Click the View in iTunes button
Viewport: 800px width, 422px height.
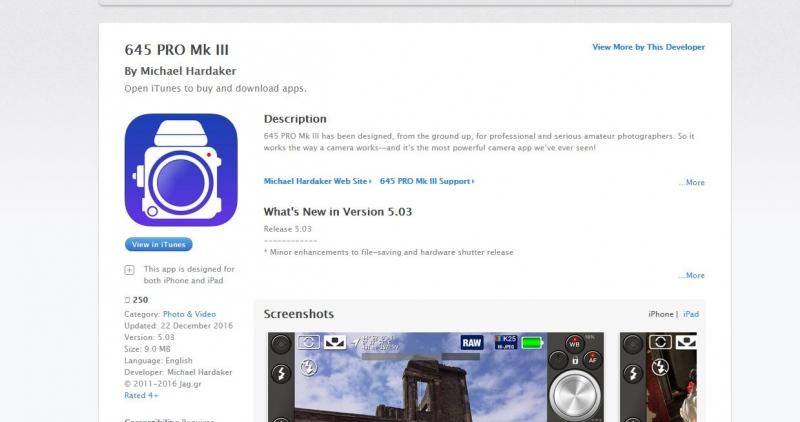pos(159,245)
